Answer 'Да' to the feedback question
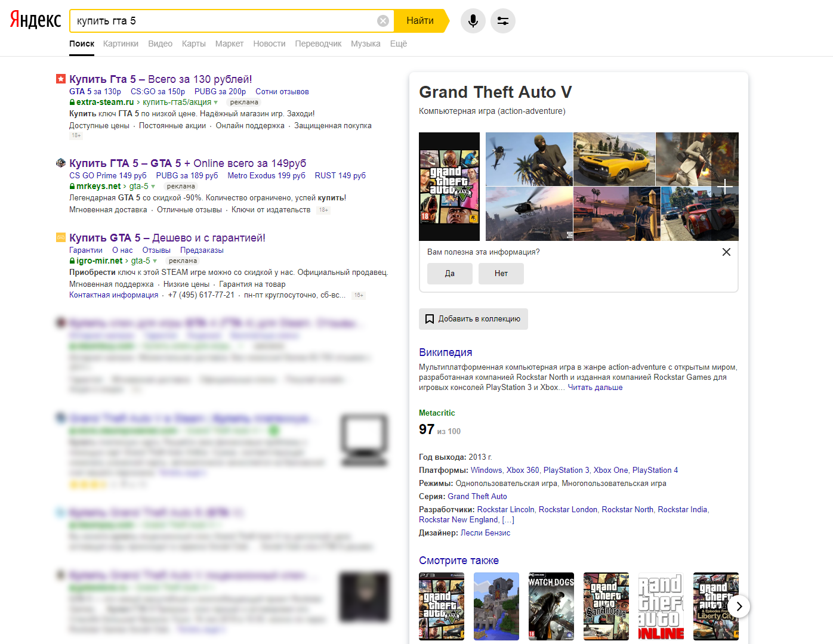This screenshot has height=644, width=833. point(450,274)
